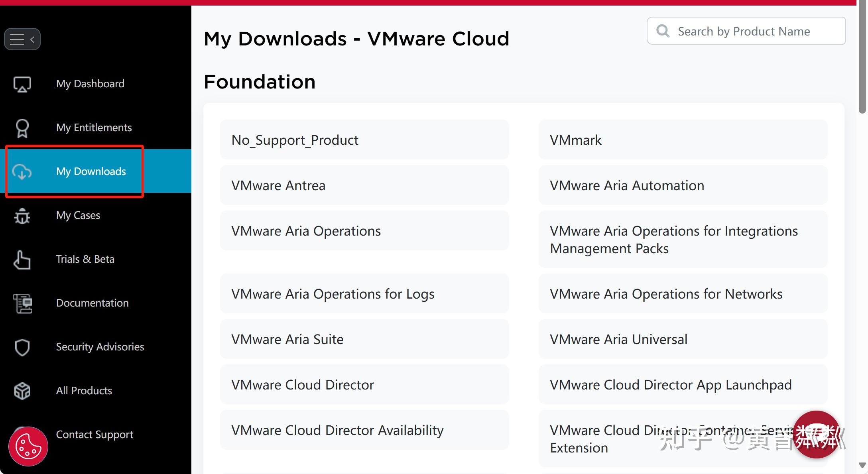Select the All Products cube icon
This screenshot has width=868, height=474.
point(22,391)
